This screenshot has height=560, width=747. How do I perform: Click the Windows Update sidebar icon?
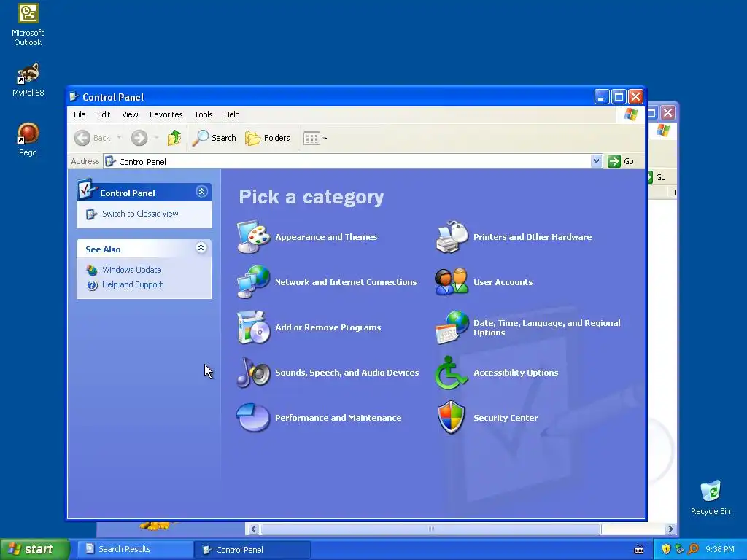tap(92, 270)
